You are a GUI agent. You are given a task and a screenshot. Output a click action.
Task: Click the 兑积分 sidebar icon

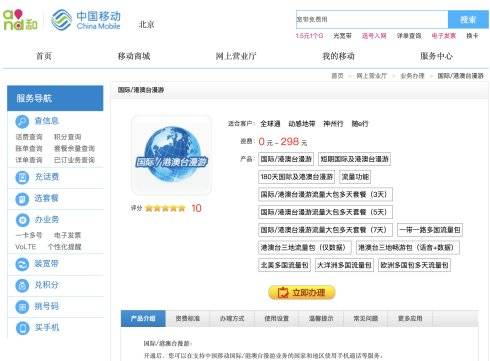click(x=22, y=285)
